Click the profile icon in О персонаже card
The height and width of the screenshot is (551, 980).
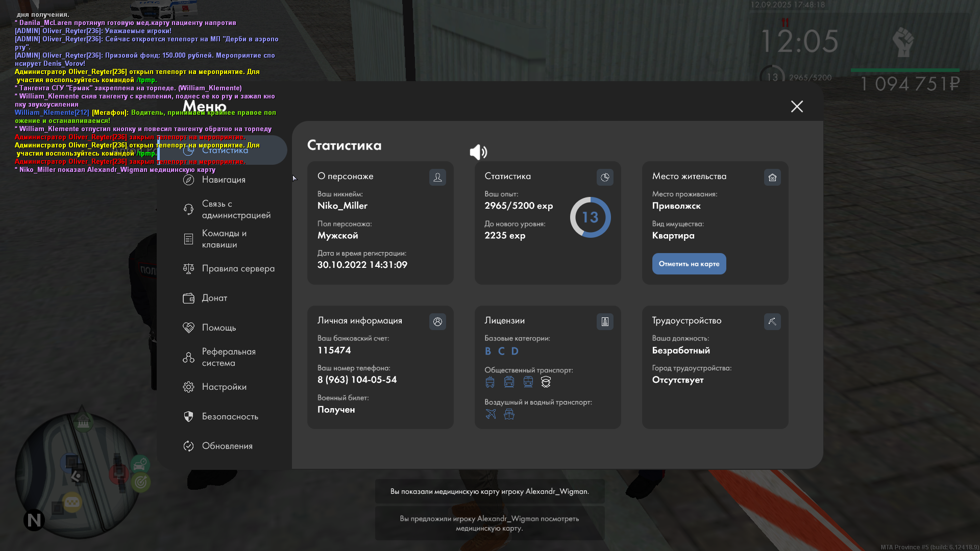(x=437, y=177)
